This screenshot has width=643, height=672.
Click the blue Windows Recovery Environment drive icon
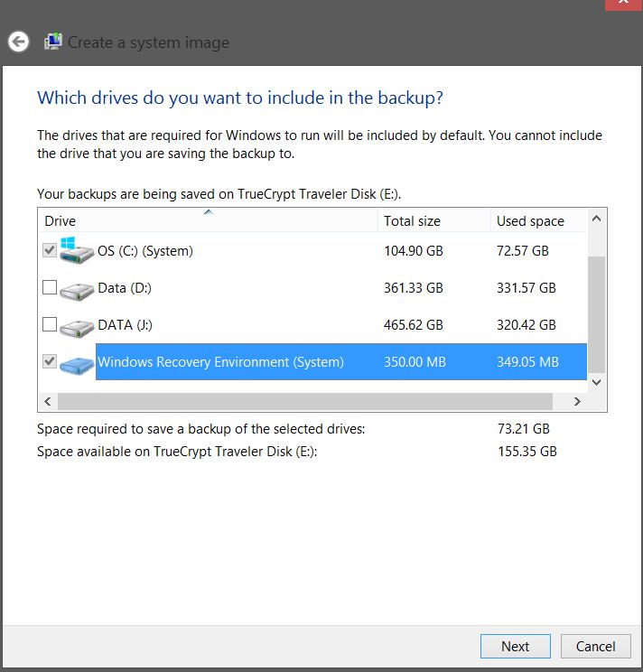tap(77, 366)
